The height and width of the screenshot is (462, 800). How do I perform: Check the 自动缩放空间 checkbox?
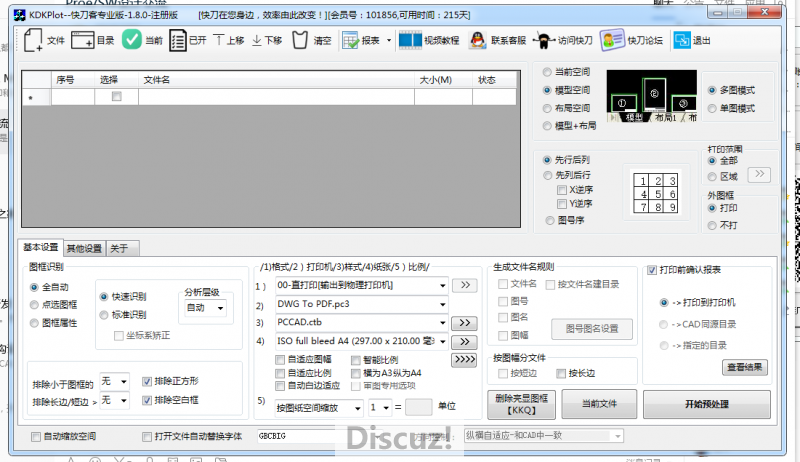(x=36, y=437)
